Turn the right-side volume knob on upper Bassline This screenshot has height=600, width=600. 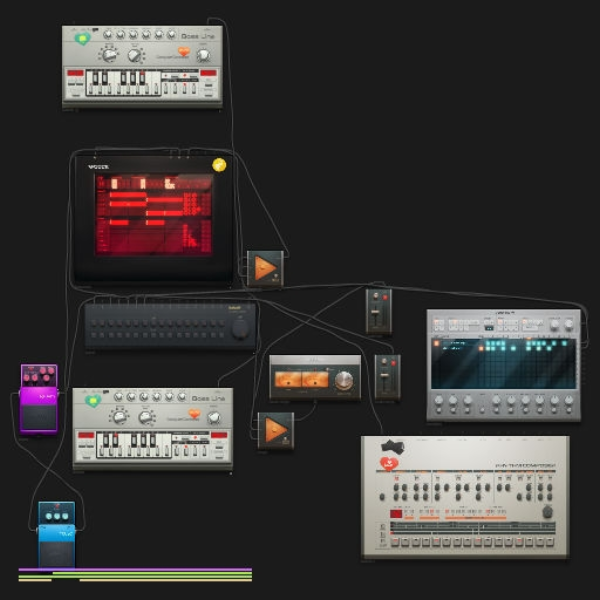pyautogui.click(x=203, y=56)
